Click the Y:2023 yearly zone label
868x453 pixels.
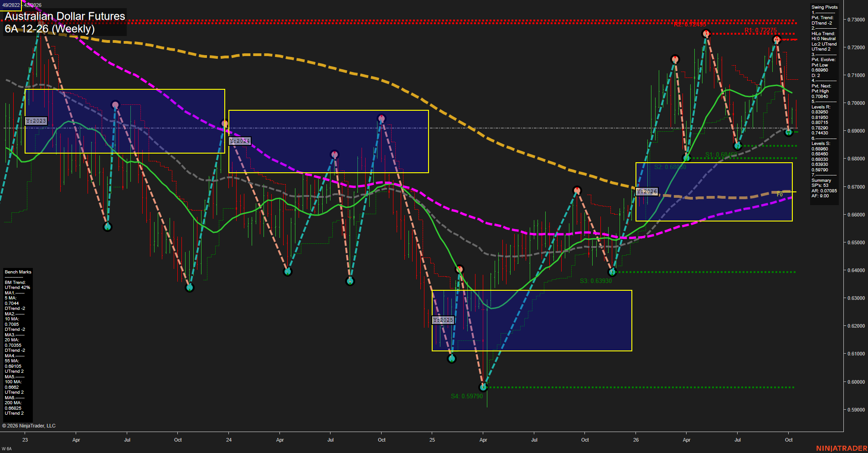coord(36,121)
